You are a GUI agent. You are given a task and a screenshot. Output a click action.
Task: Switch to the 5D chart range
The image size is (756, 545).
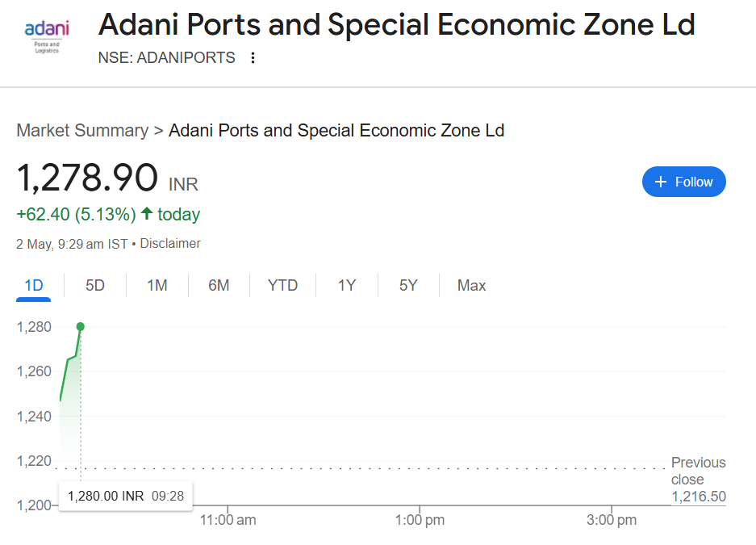[x=95, y=286]
